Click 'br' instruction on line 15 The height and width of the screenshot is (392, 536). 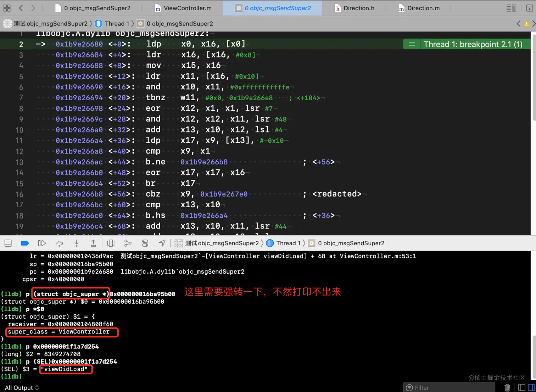[151, 183]
